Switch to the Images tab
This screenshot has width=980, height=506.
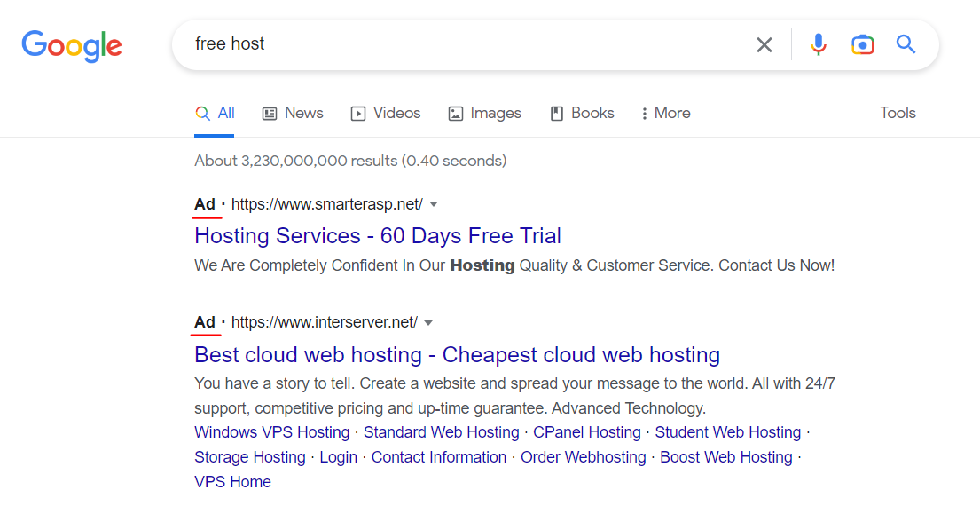pyautogui.click(x=485, y=113)
